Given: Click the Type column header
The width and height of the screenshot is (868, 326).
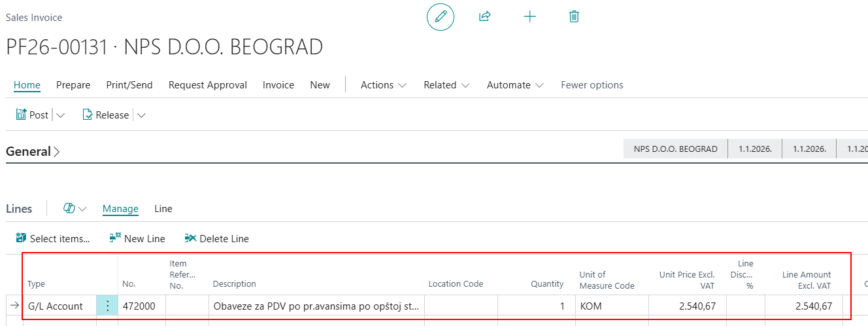Looking at the screenshot, I should coord(36,284).
